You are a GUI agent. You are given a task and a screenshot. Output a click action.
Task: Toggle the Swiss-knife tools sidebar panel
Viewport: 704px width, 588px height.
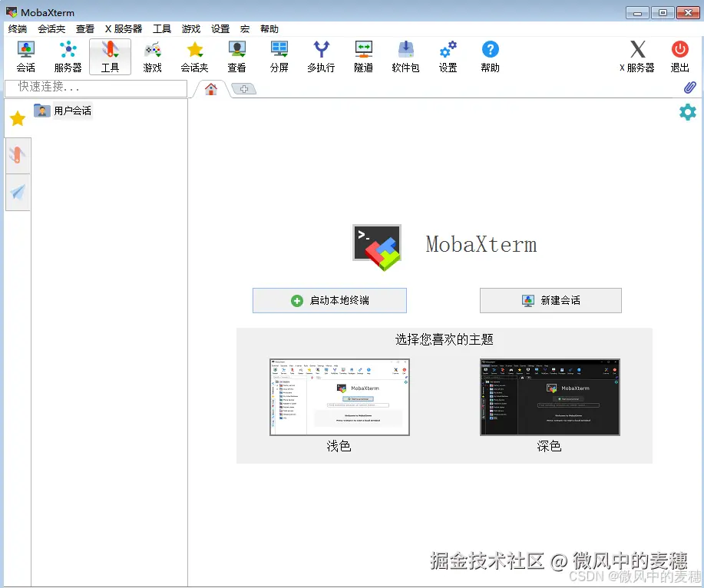(x=18, y=154)
